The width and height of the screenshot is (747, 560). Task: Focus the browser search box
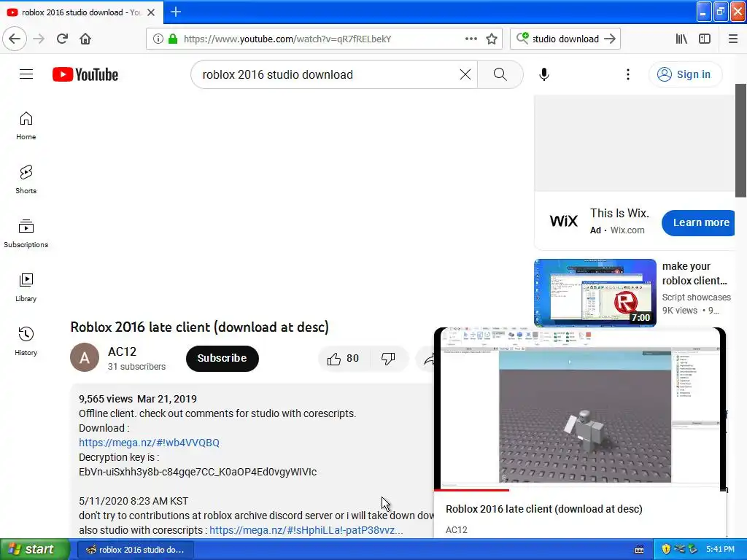point(565,39)
